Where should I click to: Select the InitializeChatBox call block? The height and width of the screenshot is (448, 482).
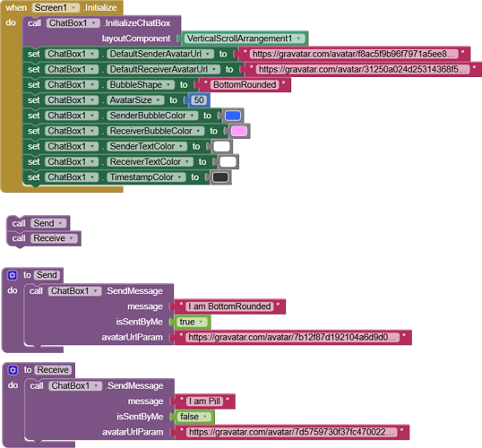[x=101, y=30]
